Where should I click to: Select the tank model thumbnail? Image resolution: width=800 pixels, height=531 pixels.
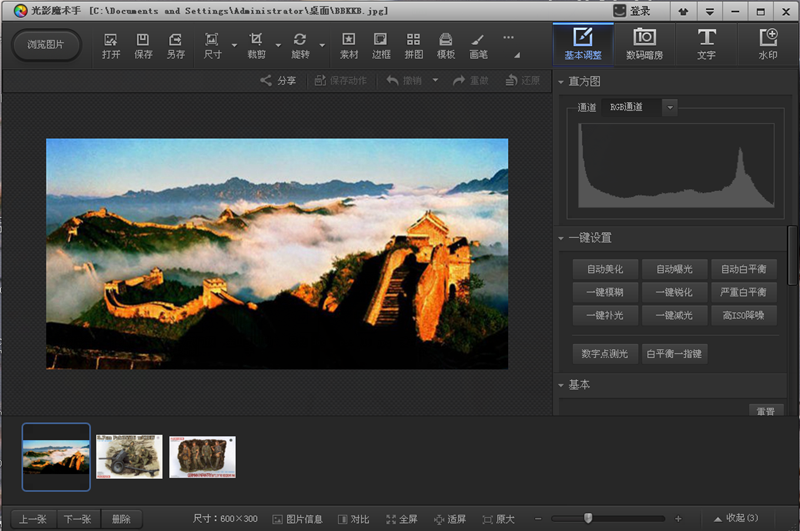pyautogui.click(x=129, y=456)
